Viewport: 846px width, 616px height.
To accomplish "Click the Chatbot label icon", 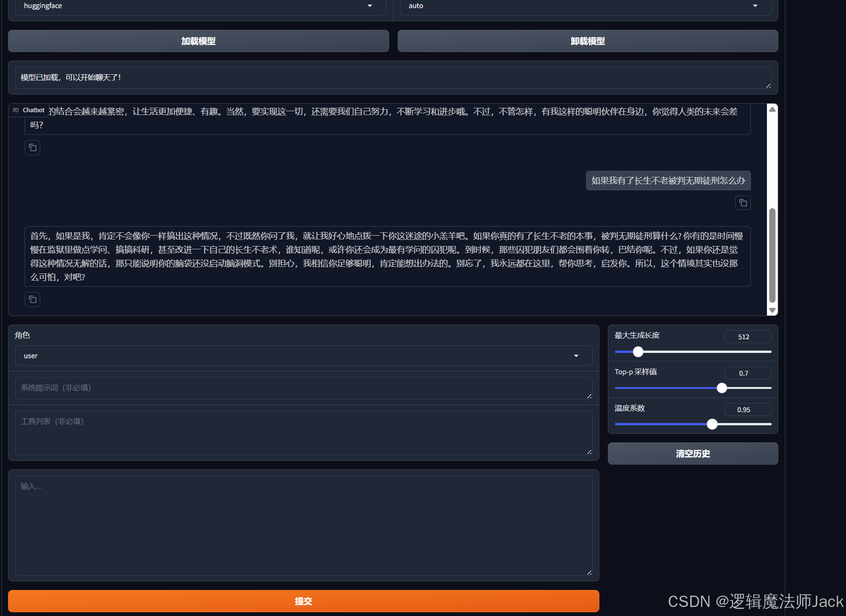I will (16, 110).
